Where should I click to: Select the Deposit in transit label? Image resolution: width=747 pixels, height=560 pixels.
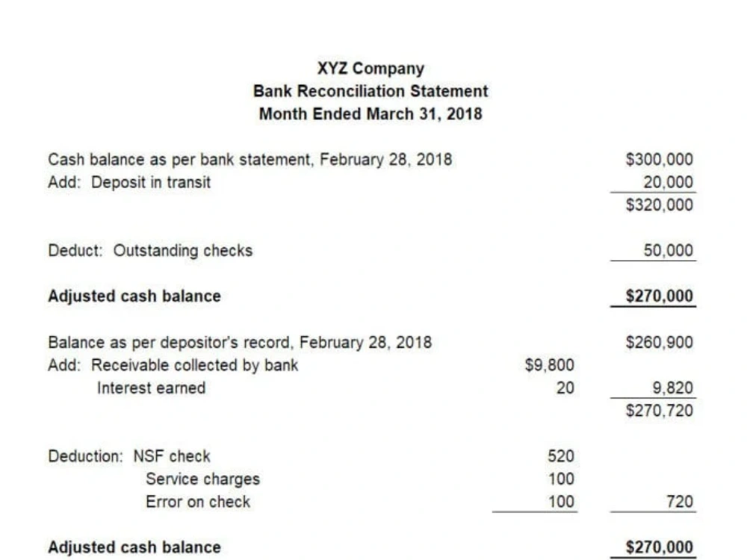[x=151, y=182]
